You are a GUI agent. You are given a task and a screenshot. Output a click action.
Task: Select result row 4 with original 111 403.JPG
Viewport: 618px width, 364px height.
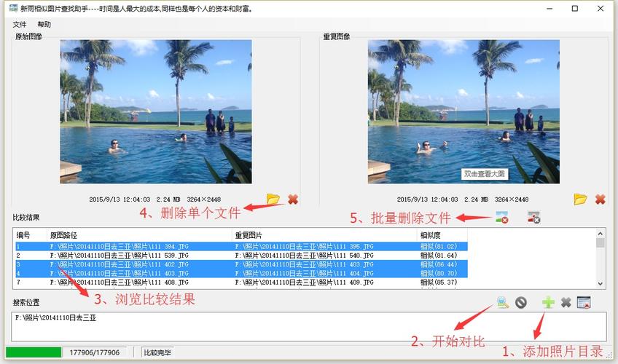click(242, 273)
